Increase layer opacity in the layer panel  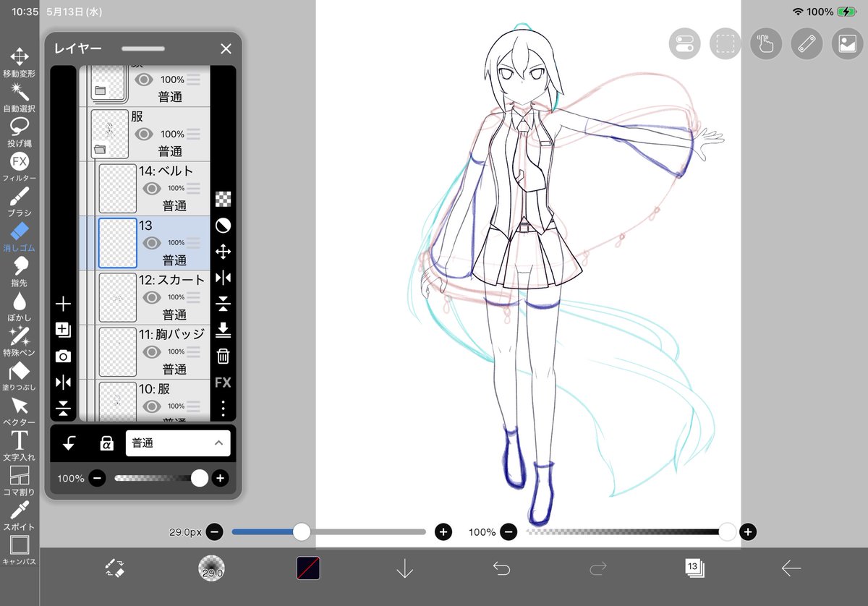tap(220, 478)
